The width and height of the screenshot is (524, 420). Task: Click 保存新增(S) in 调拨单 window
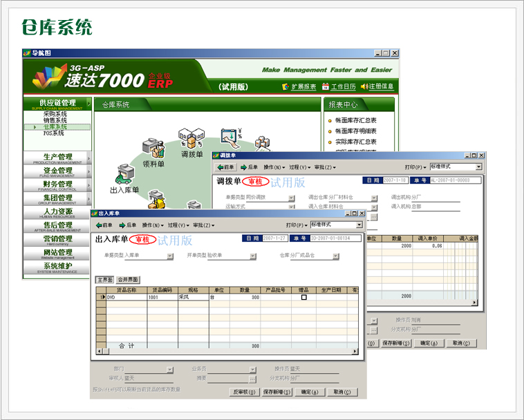click(396, 343)
